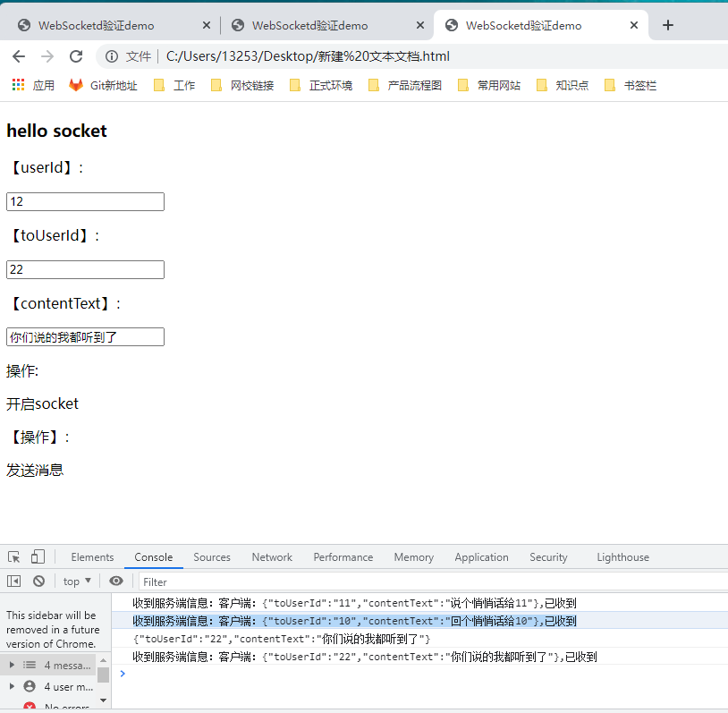Clear the console with the ban icon
The width and height of the screenshot is (728, 713).
[x=39, y=581]
